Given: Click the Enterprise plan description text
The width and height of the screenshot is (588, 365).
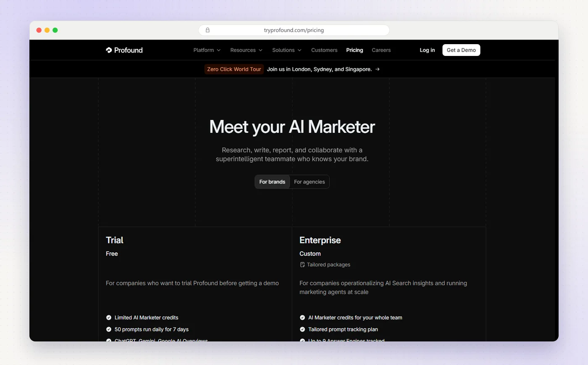Looking at the screenshot, I should (x=383, y=287).
